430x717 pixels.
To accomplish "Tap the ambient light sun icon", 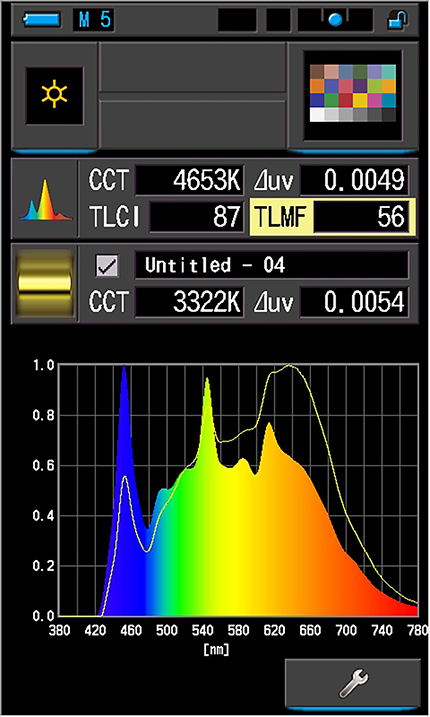I will pos(54,96).
